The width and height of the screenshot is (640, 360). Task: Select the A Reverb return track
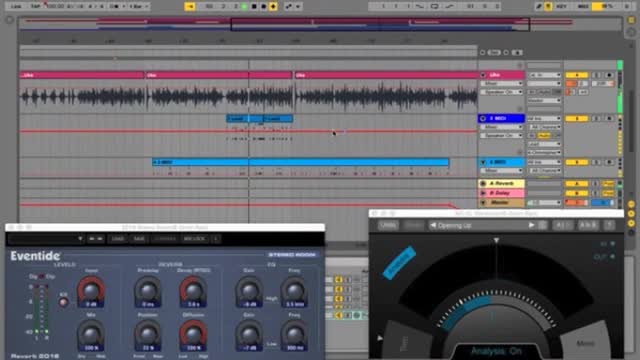(502, 184)
